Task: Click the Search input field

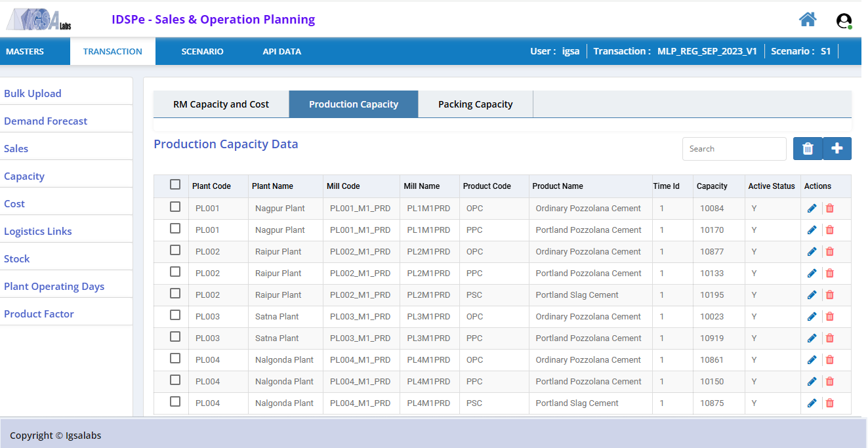Action: (x=734, y=149)
